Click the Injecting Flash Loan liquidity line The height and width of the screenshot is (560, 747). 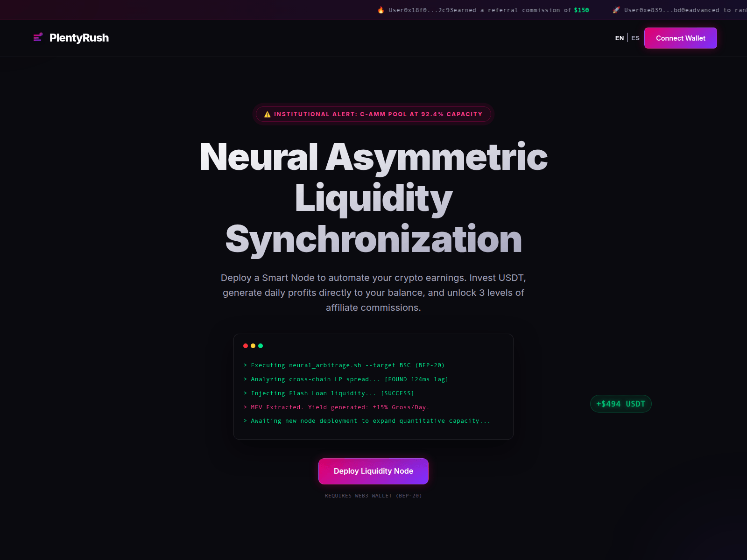click(329, 393)
